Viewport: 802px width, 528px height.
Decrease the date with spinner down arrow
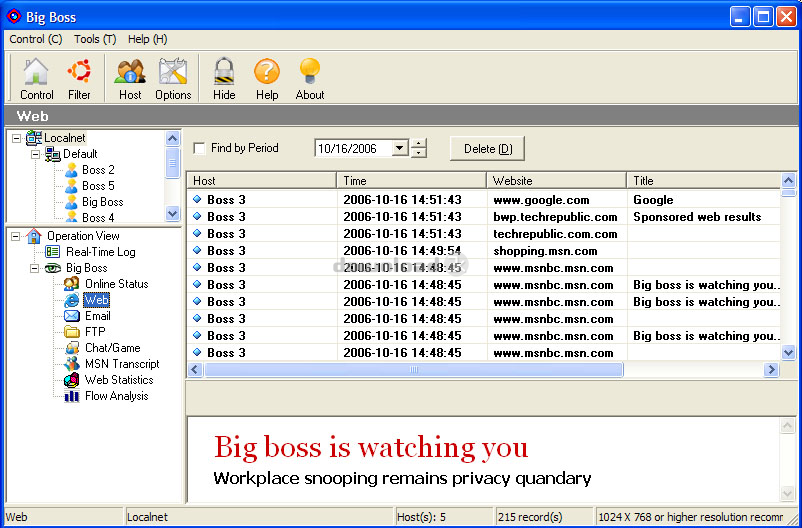(418, 152)
